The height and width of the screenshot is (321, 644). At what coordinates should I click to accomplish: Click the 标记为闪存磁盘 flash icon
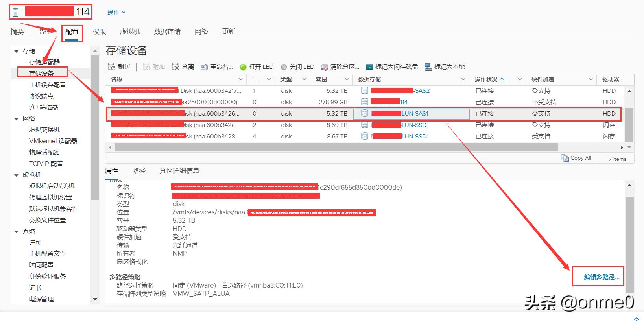coord(369,67)
